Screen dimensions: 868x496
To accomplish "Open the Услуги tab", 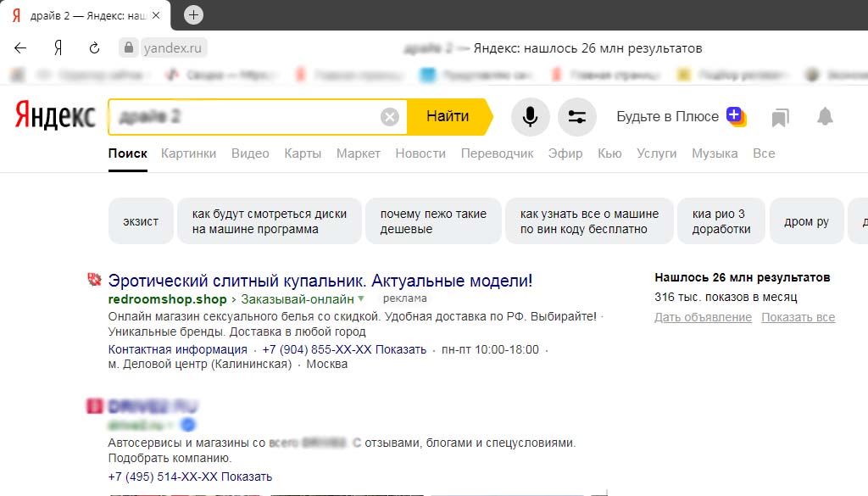I will coord(657,153).
